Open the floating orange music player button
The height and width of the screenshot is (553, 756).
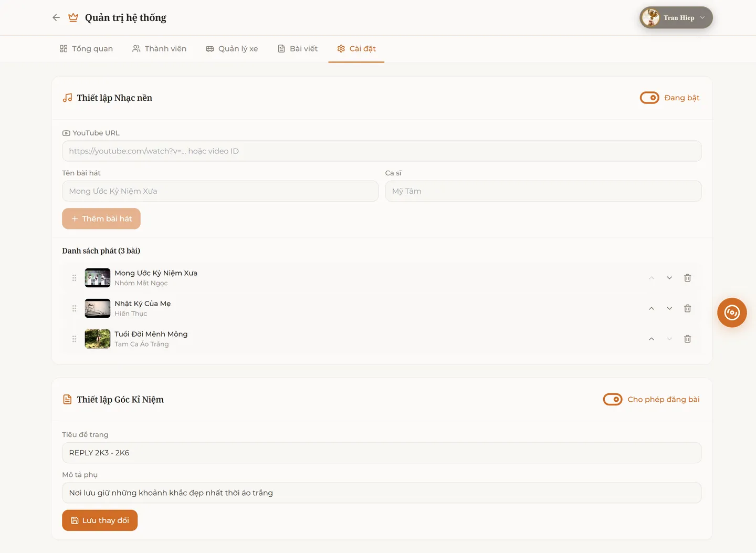coord(732,312)
